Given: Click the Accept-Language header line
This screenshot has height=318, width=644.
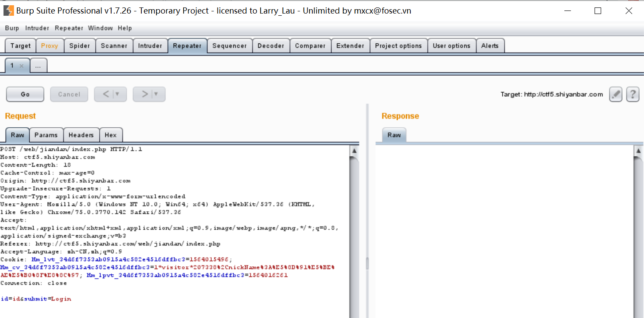Looking at the screenshot, I should coord(61,252).
